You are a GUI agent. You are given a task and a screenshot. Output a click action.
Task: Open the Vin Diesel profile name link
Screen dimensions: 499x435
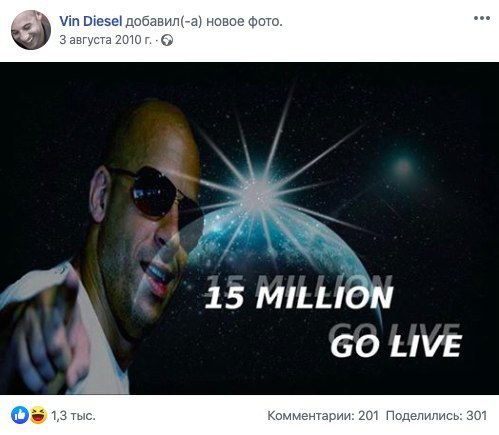(91, 21)
